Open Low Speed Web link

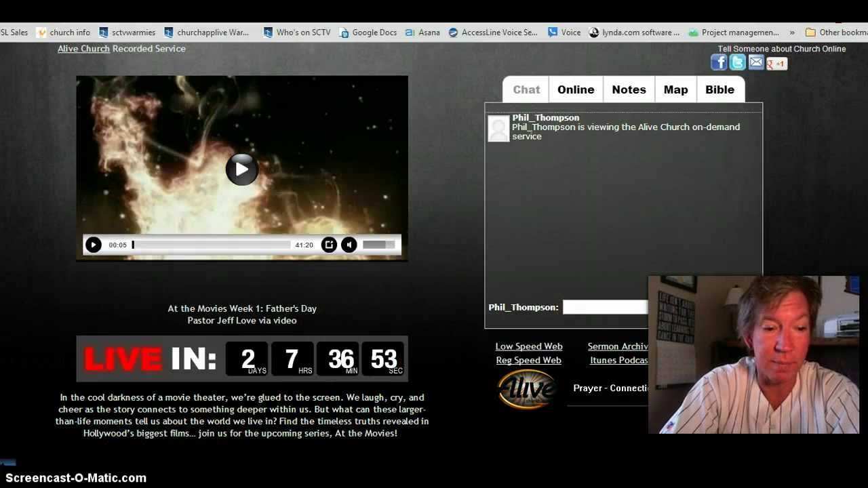point(529,346)
